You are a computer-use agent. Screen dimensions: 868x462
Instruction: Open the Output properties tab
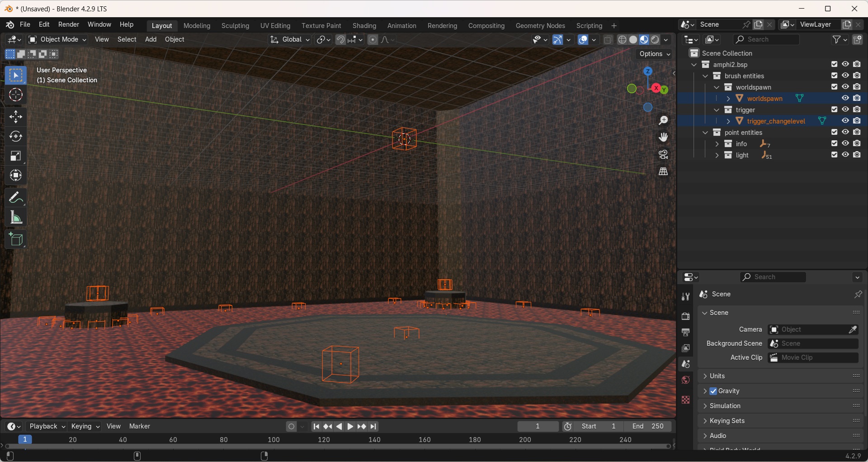(686, 332)
